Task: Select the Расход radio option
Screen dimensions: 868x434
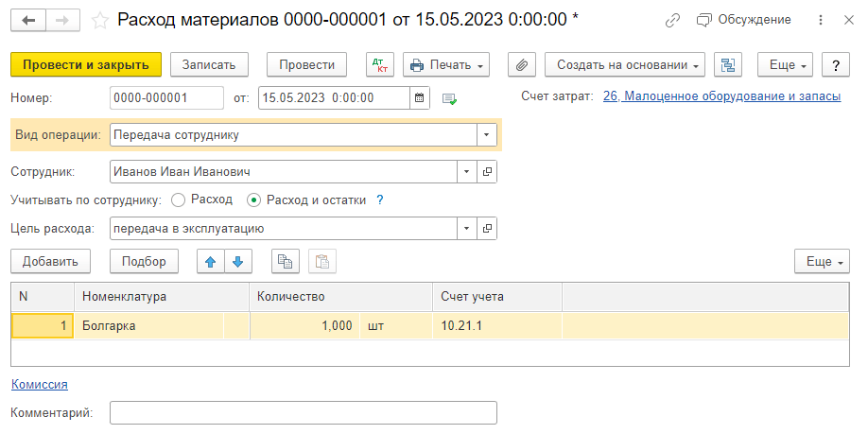Action: [x=178, y=200]
